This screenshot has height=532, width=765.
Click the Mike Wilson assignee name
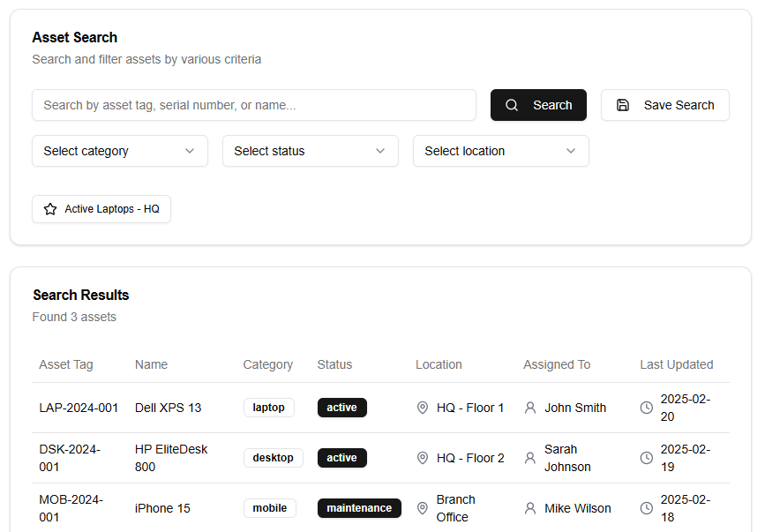[x=578, y=508]
